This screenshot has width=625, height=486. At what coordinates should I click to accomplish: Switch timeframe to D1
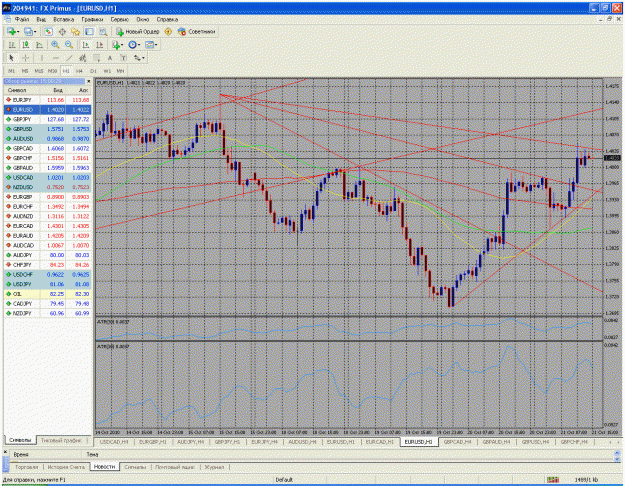93,71
